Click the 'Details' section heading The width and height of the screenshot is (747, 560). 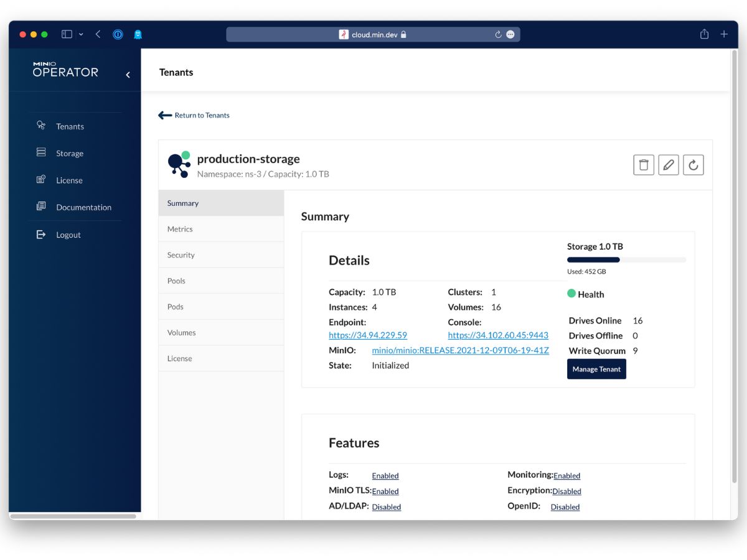click(349, 260)
